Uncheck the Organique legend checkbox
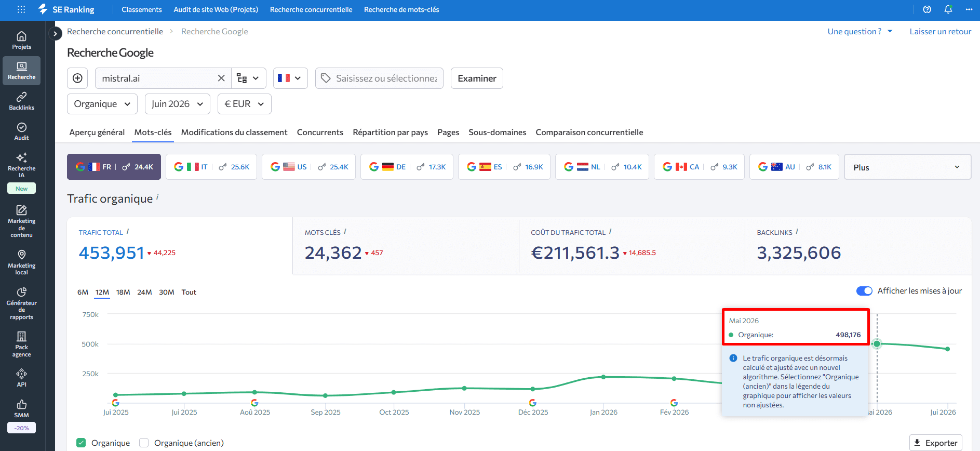Viewport: 980px width, 451px height. [81, 443]
